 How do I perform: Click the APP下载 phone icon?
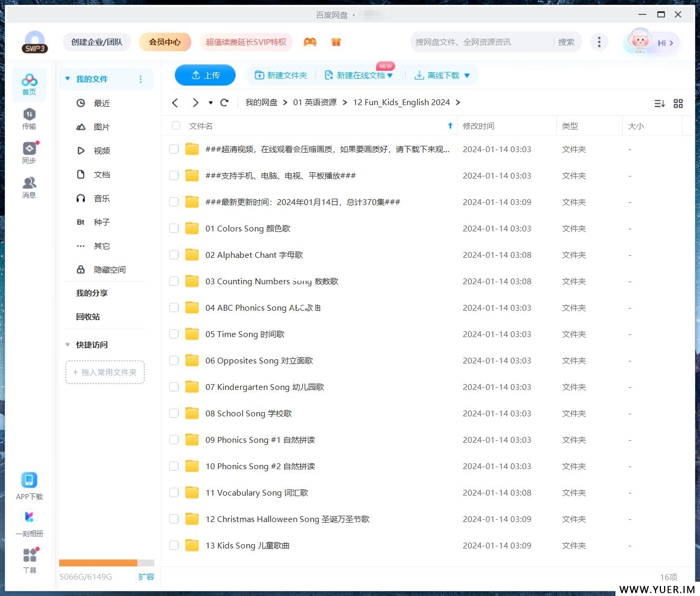(29, 480)
